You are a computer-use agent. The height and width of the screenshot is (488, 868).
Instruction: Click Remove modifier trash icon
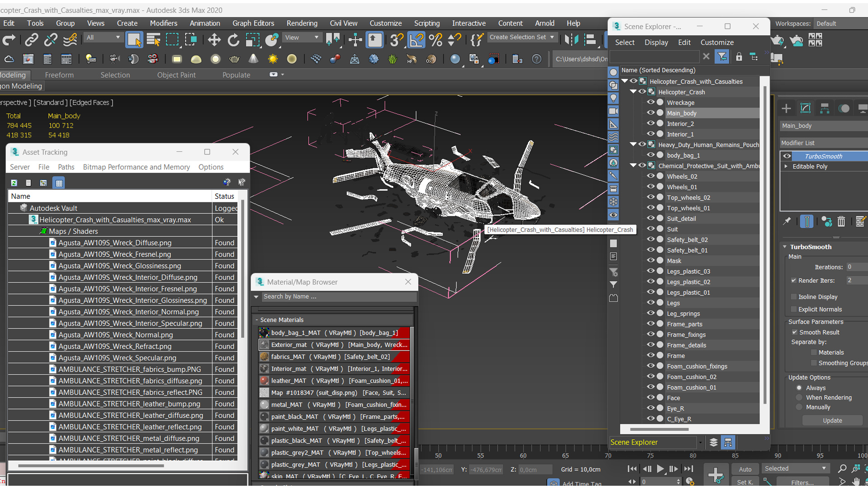[841, 221]
